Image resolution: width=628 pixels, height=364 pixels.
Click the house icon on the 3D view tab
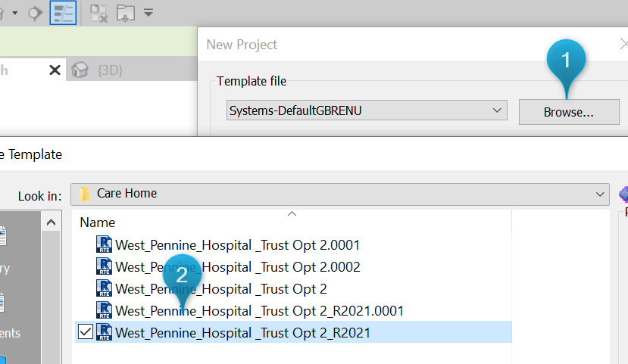coord(80,70)
